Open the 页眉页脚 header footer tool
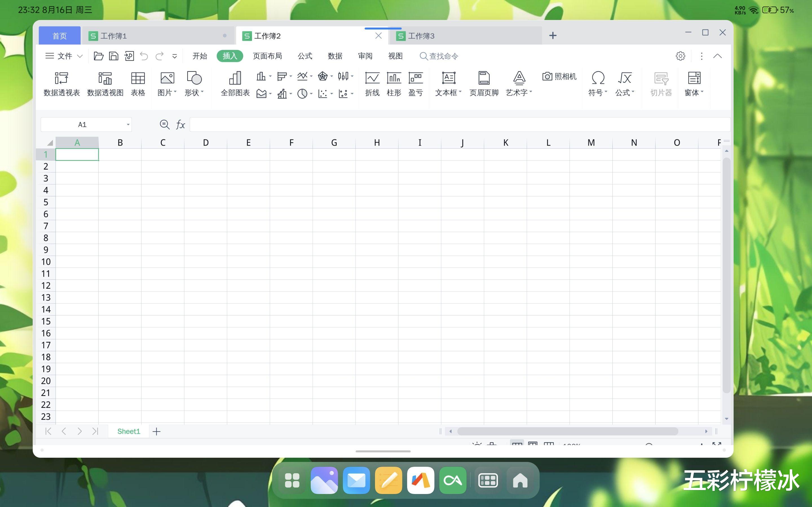 point(484,84)
